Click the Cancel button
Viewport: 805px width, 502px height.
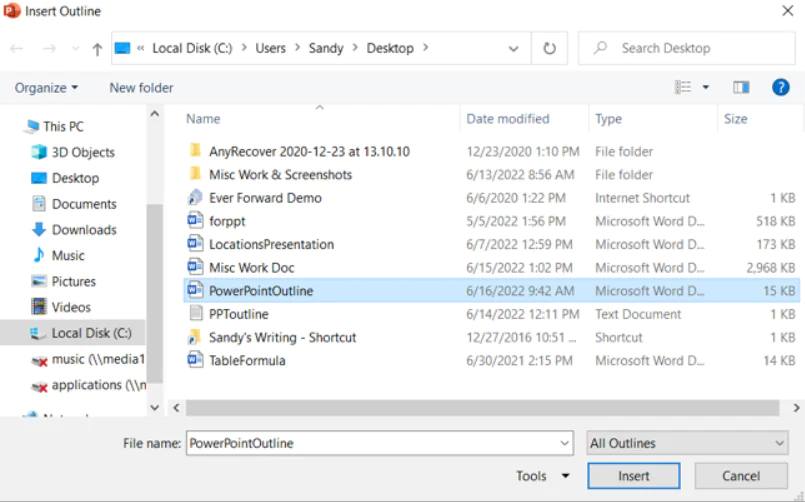pyautogui.click(x=741, y=476)
